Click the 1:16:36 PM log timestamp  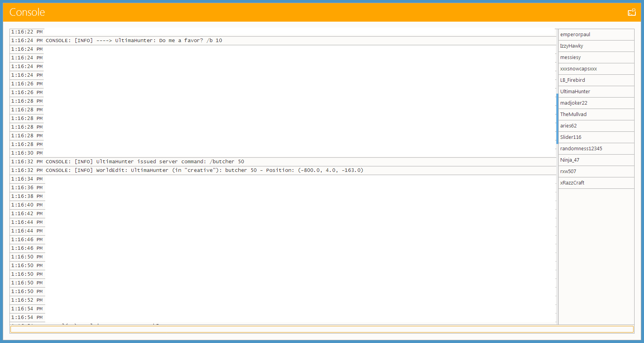tap(27, 188)
